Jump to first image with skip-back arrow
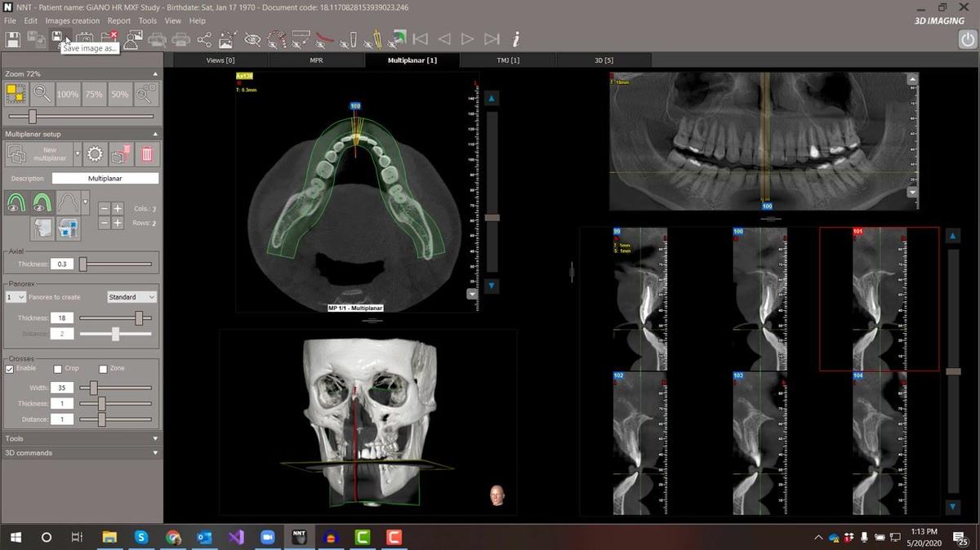 tap(421, 38)
